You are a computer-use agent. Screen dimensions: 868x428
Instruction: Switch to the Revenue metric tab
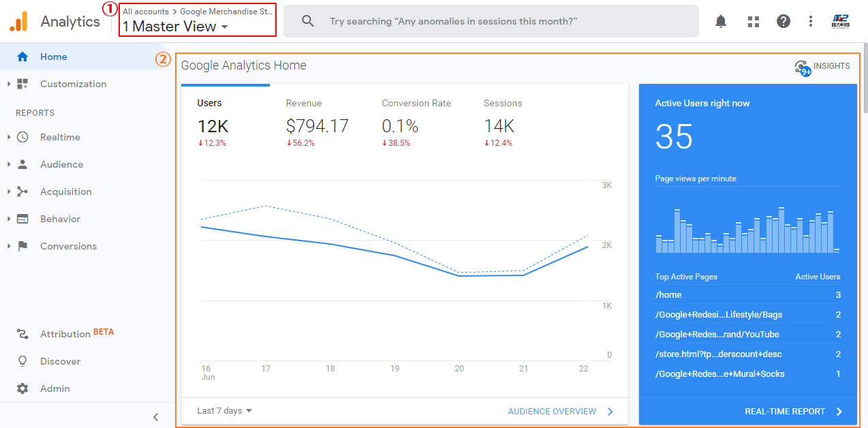[303, 103]
